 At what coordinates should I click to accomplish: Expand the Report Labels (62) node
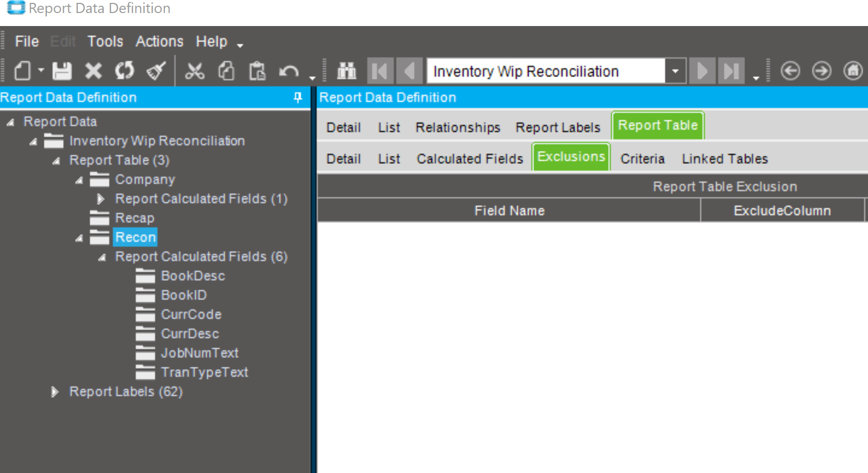click(x=54, y=392)
